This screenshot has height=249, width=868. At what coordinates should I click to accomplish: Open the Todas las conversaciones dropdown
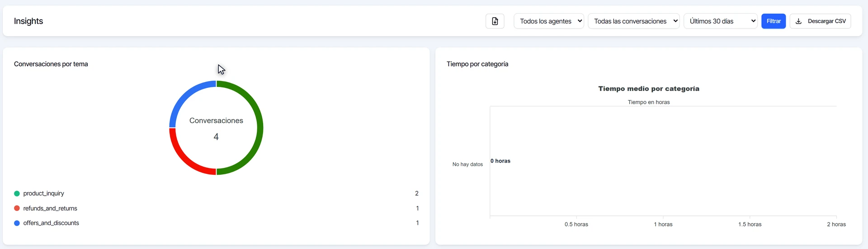coord(634,21)
